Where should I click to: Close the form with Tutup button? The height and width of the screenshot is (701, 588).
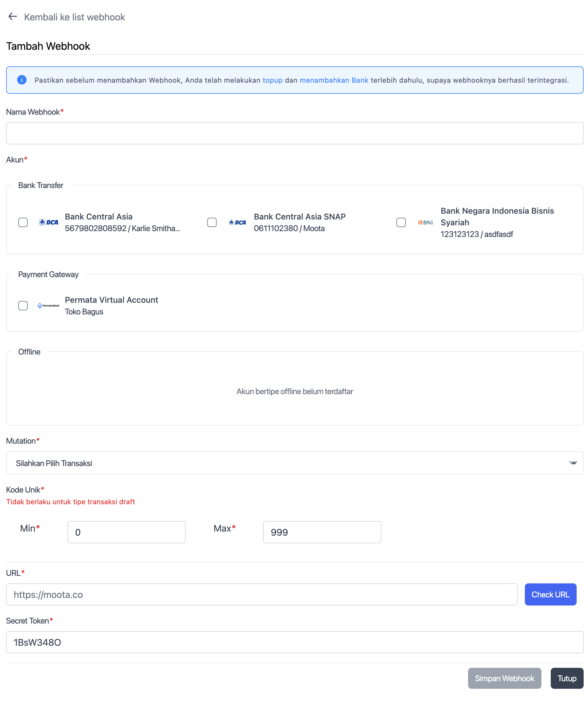coord(567,678)
